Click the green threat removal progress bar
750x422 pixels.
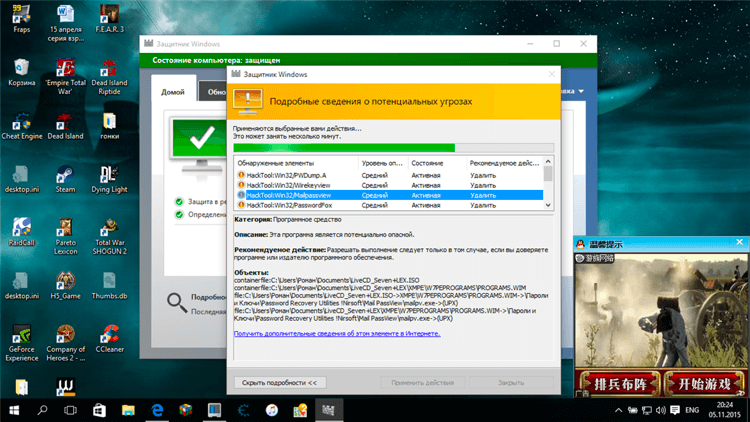394,148
